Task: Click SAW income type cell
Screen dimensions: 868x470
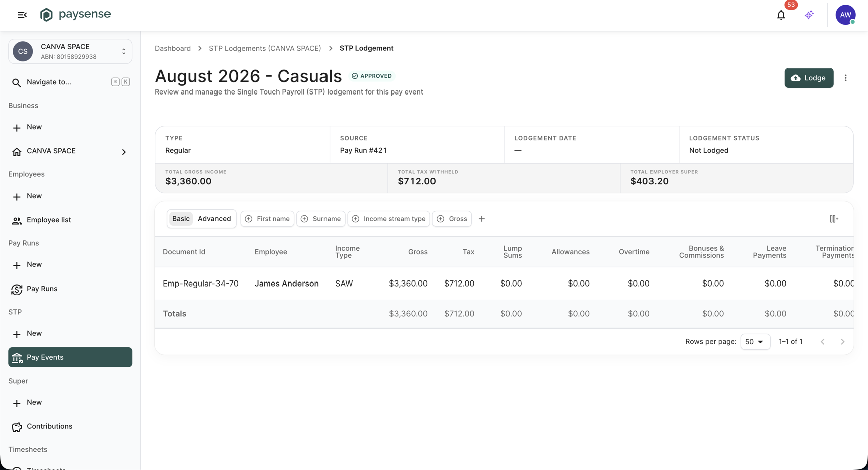Action: [x=344, y=284]
